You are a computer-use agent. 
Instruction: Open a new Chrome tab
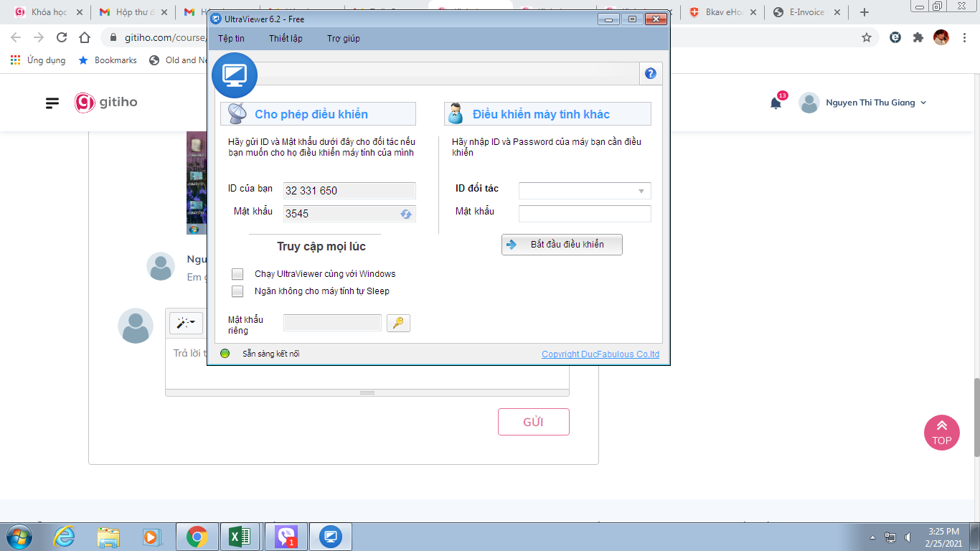coord(864,12)
